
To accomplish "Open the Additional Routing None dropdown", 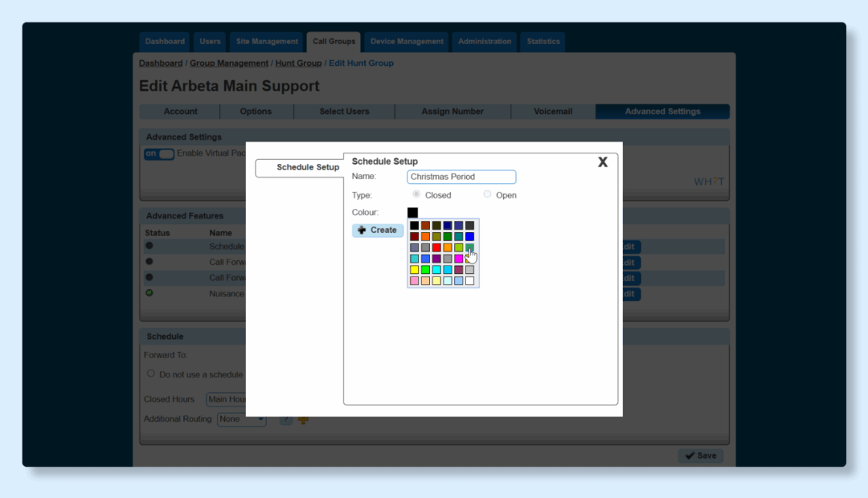I will [241, 419].
